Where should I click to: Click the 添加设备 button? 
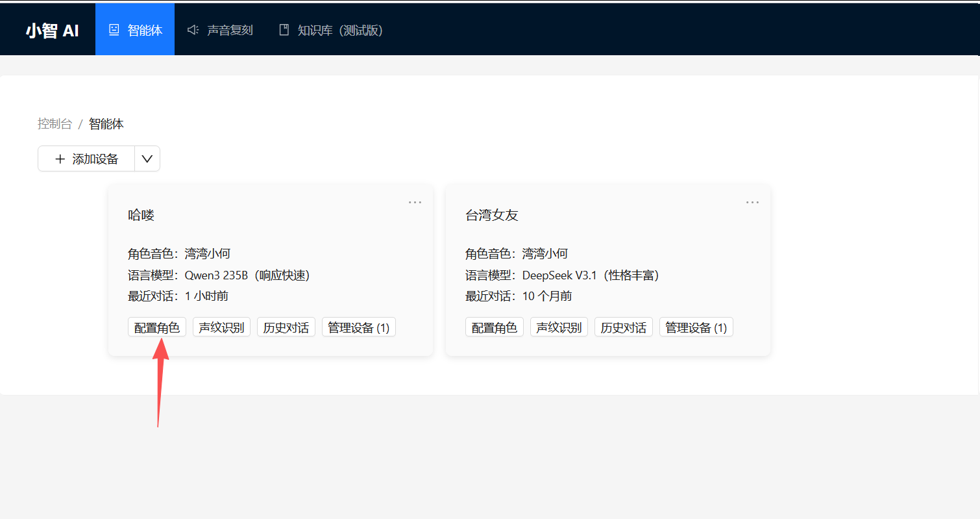pyautogui.click(x=86, y=158)
